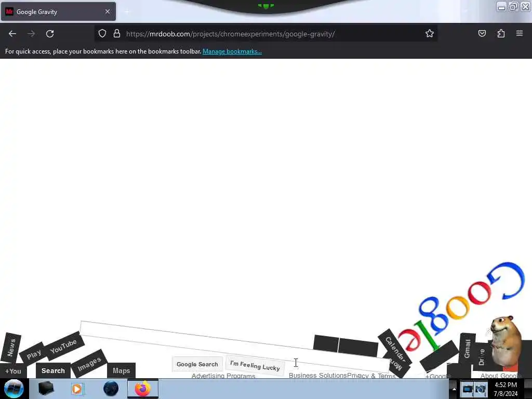The width and height of the screenshot is (532, 399).
Task: Click the site security padlock icon
Action: tap(117, 33)
